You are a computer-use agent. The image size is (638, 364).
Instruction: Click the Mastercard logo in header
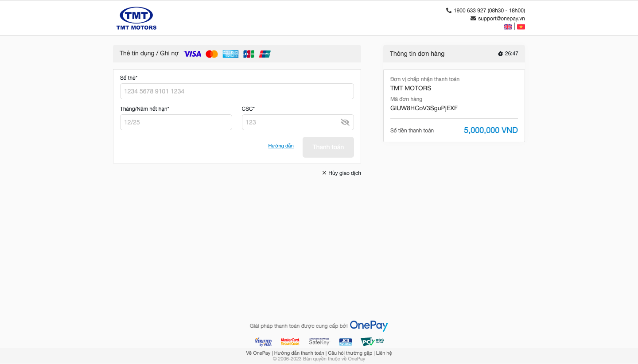pyautogui.click(x=212, y=54)
